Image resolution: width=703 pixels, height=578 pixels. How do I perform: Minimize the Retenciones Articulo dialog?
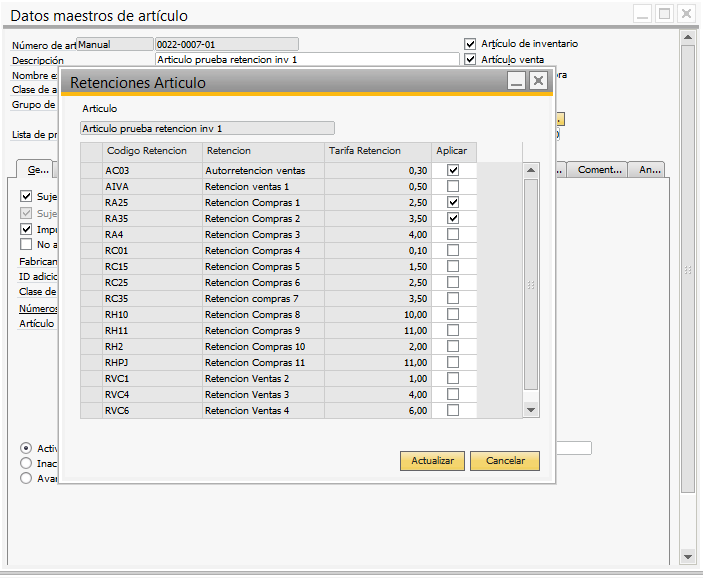(x=516, y=82)
